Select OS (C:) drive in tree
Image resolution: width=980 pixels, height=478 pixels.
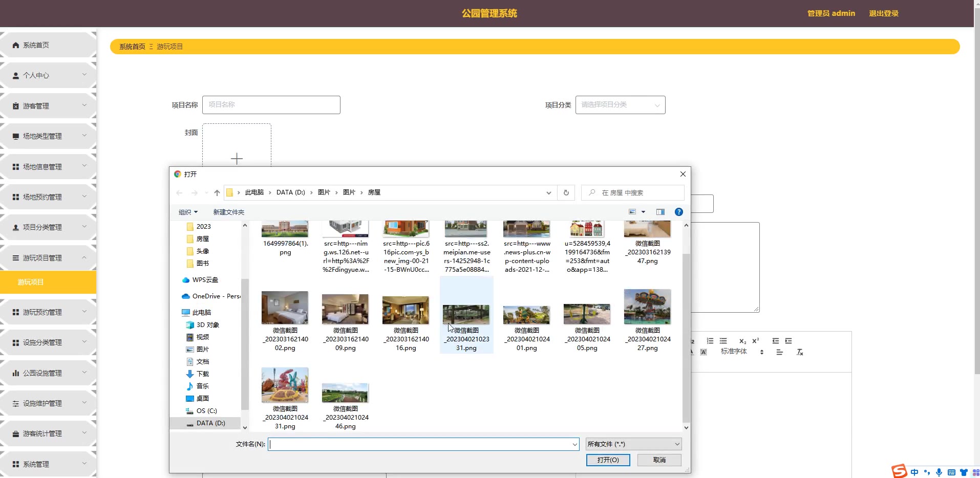pyautogui.click(x=206, y=411)
